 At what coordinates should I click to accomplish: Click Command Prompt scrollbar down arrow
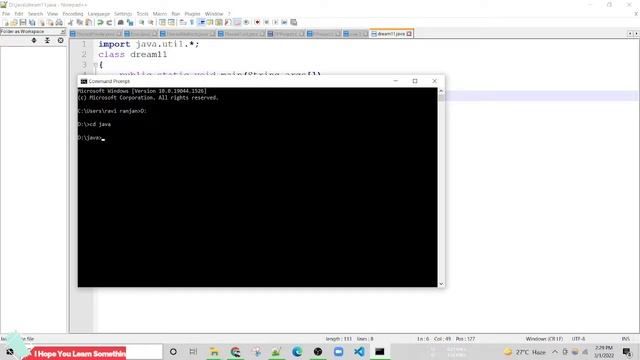(441, 284)
